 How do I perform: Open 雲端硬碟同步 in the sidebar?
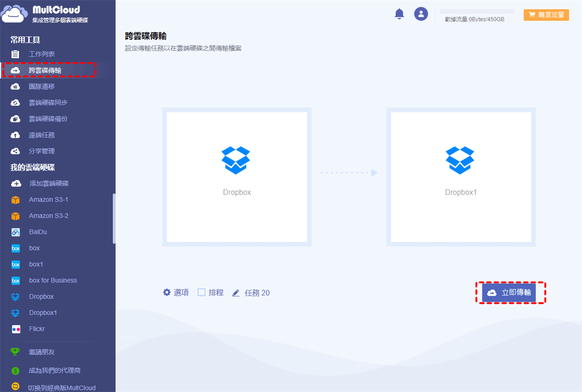pyautogui.click(x=48, y=103)
